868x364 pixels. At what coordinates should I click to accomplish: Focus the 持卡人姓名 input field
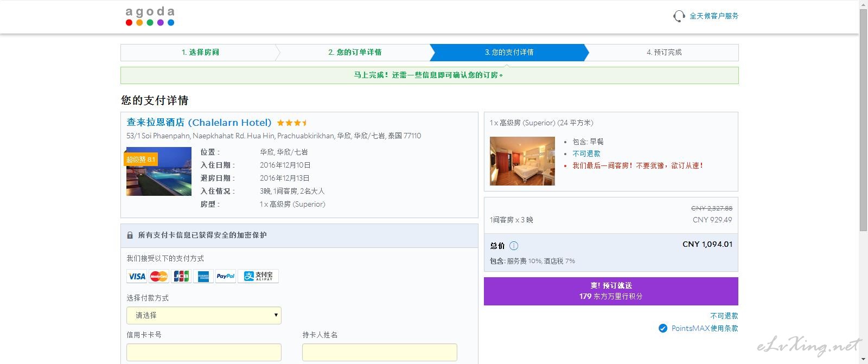(380, 352)
